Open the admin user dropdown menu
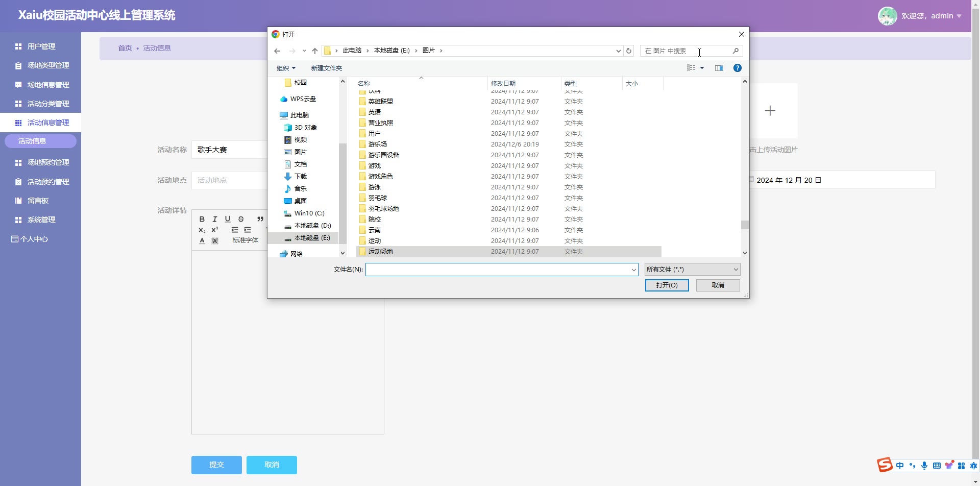Screen dimensions: 980x486 (x=930, y=16)
